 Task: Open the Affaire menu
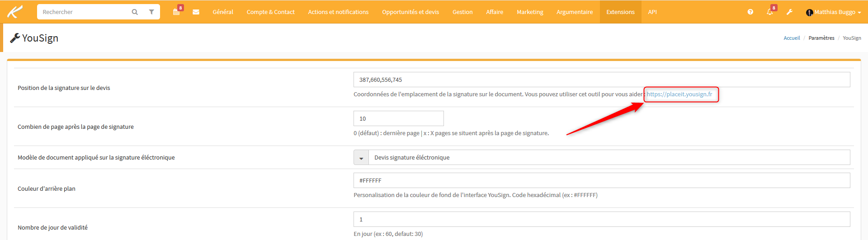coord(495,12)
